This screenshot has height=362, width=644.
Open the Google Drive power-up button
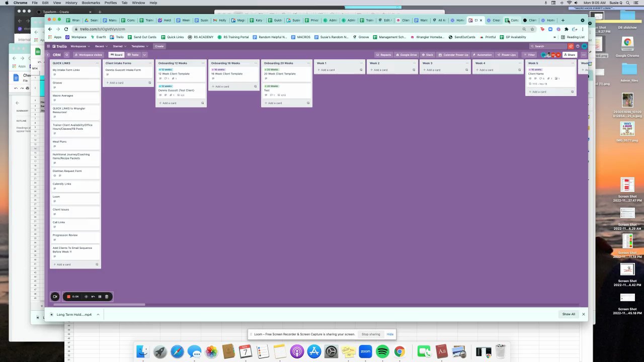406,55
